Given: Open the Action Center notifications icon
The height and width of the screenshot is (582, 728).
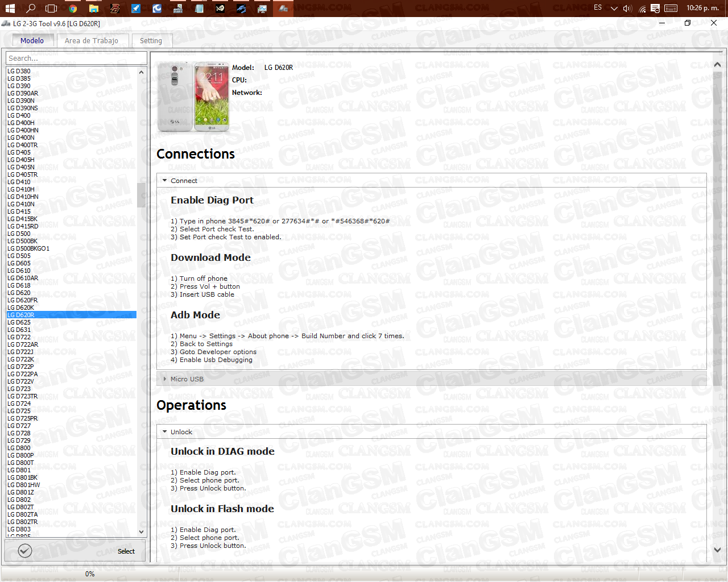Looking at the screenshot, I should tap(655, 8).
